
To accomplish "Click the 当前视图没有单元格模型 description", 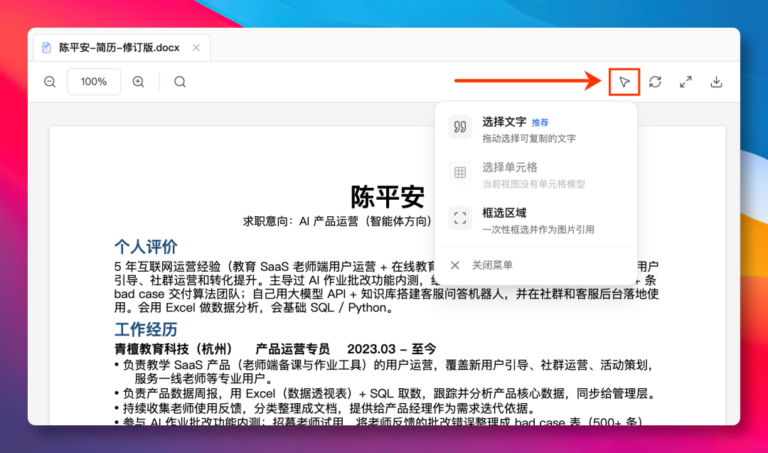I will (x=534, y=184).
